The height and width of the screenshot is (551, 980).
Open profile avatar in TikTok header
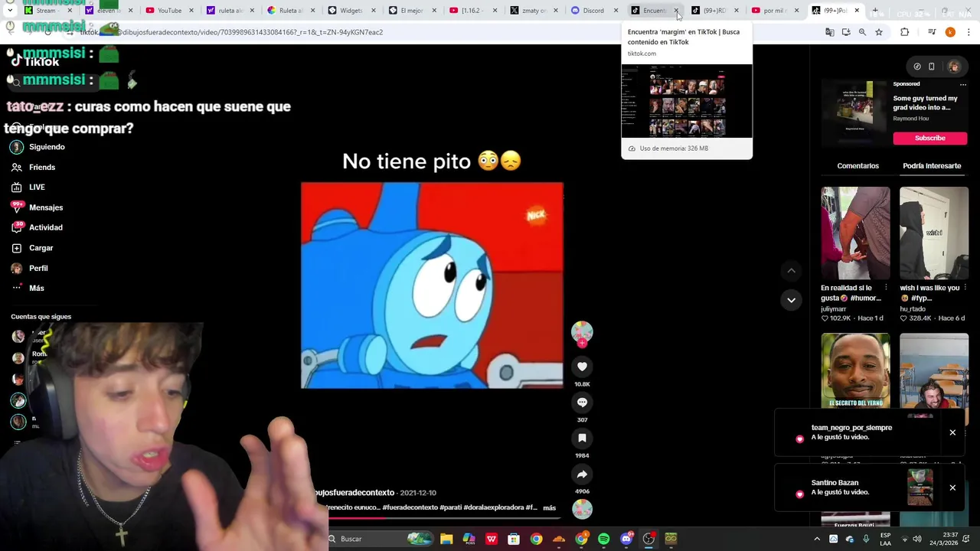(953, 67)
